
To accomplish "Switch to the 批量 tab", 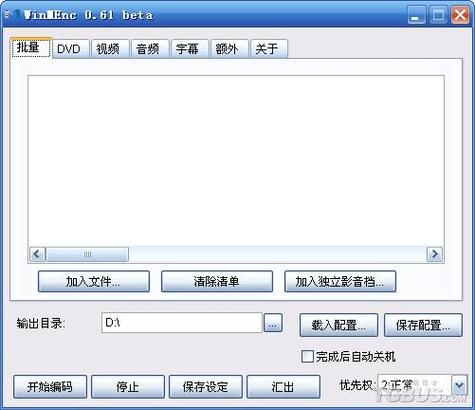I will click(31, 48).
